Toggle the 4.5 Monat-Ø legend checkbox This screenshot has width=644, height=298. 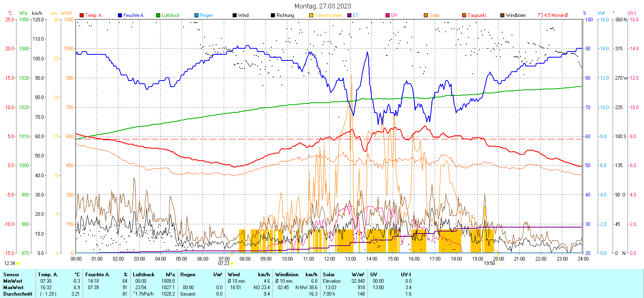pyautogui.click(x=541, y=15)
